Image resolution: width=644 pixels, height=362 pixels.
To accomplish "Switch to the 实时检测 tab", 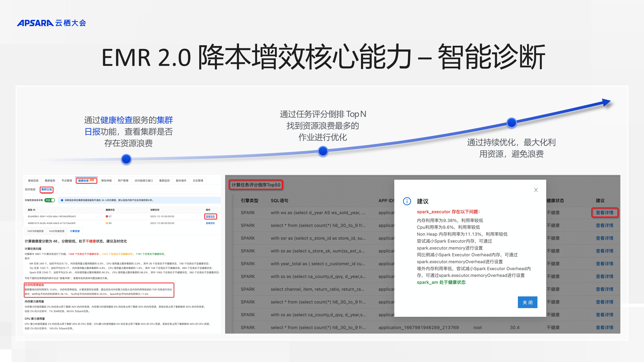I will point(30,190).
